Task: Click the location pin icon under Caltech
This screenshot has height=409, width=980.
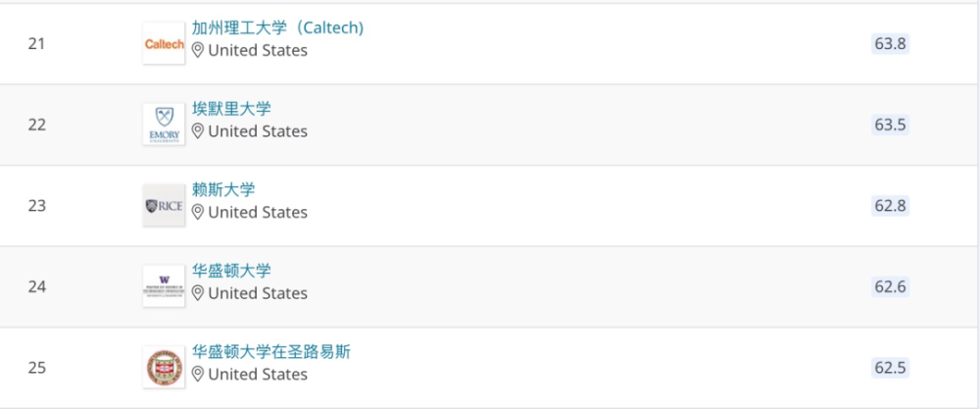Action: pyautogui.click(x=198, y=51)
